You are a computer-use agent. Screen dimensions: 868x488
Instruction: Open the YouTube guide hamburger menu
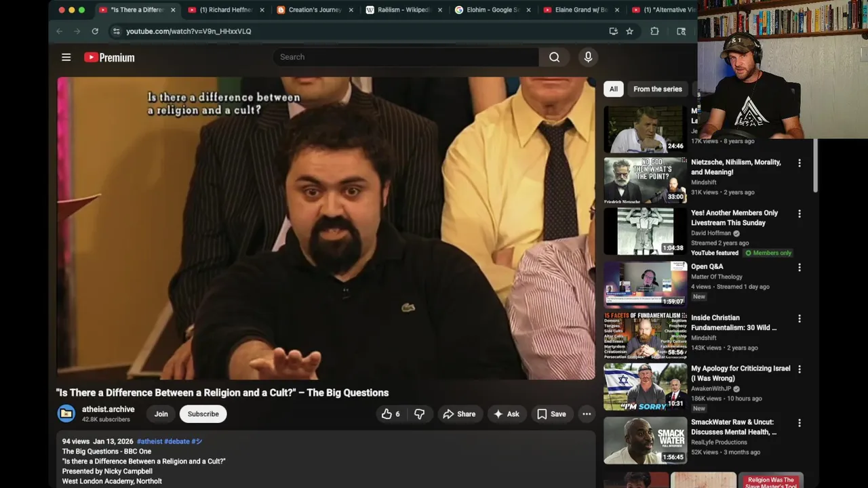66,58
